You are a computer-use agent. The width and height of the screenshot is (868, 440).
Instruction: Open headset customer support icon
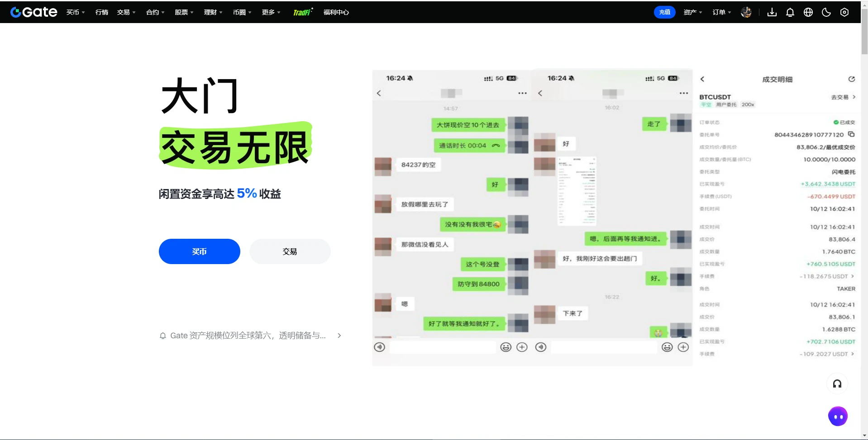pyautogui.click(x=837, y=384)
